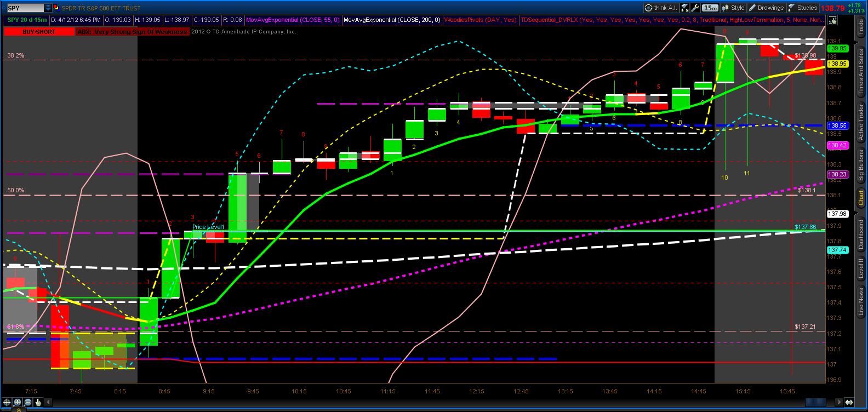Click the TDSequential_DVRLX study label
The image size is (868, 412).
pyautogui.click(x=672, y=20)
